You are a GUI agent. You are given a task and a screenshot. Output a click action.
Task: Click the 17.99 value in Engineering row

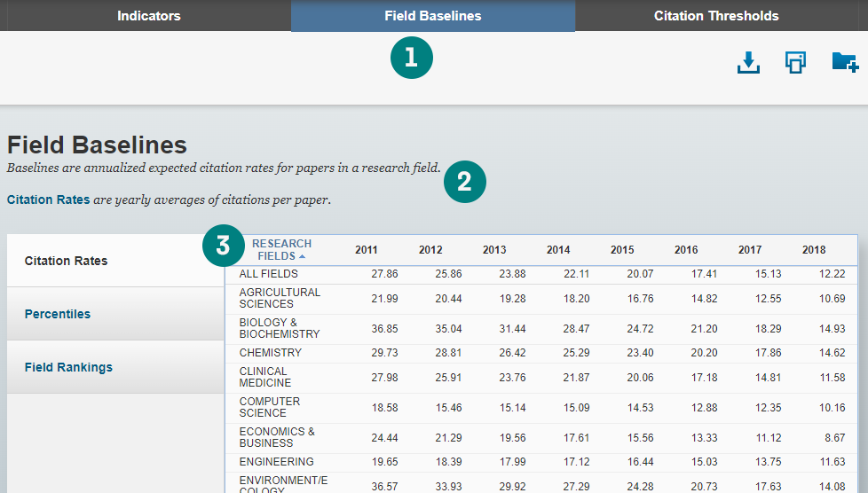(x=513, y=461)
